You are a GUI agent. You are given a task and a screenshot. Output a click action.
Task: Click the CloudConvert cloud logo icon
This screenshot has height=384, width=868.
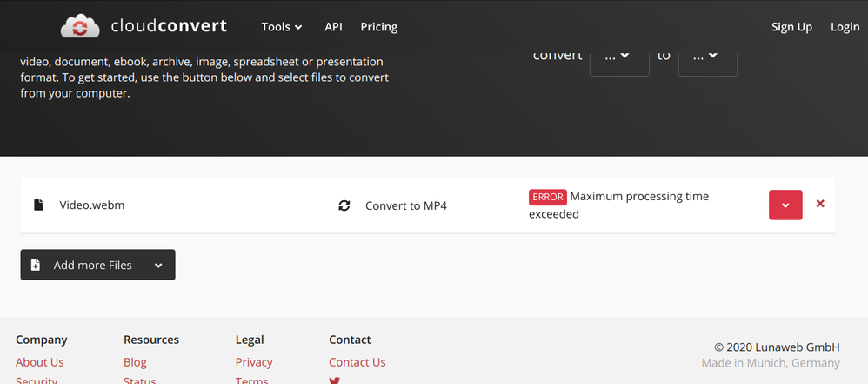click(80, 26)
